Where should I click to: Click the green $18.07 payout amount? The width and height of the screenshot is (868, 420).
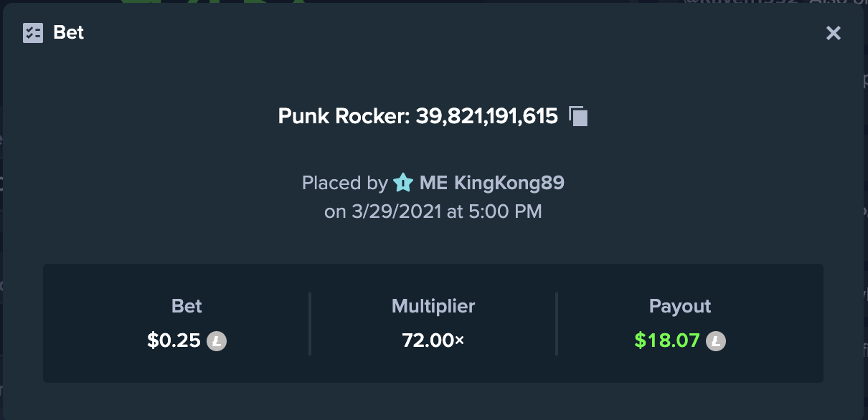[x=667, y=340]
